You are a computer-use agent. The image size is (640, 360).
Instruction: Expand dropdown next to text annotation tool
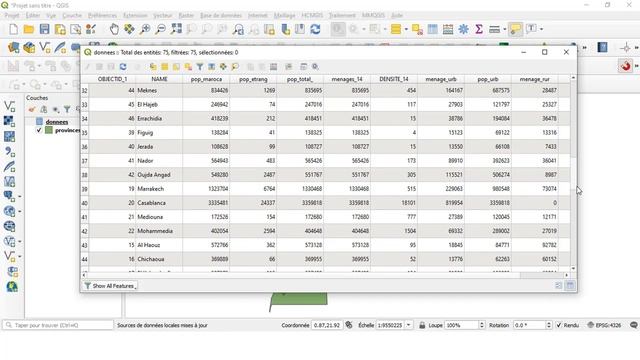coord(542,29)
